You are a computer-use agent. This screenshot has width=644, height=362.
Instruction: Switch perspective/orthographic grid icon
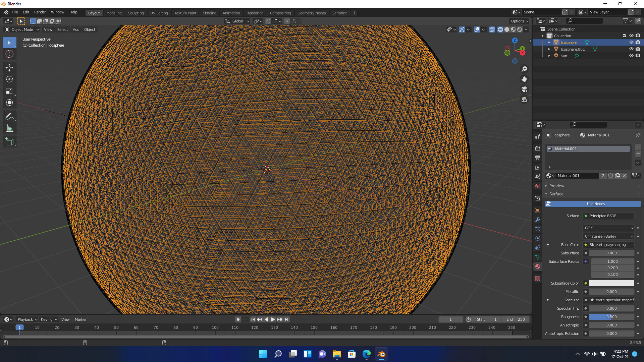click(x=524, y=100)
